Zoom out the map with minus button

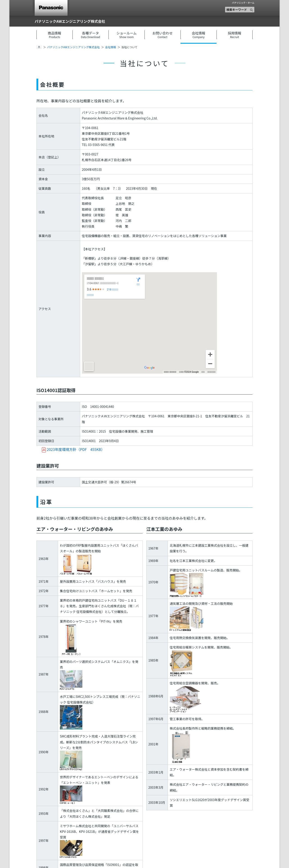(210, 363)
